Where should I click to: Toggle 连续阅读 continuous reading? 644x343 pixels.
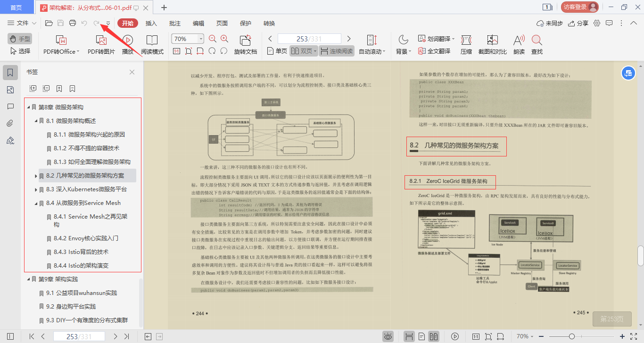tap(336, 51)
